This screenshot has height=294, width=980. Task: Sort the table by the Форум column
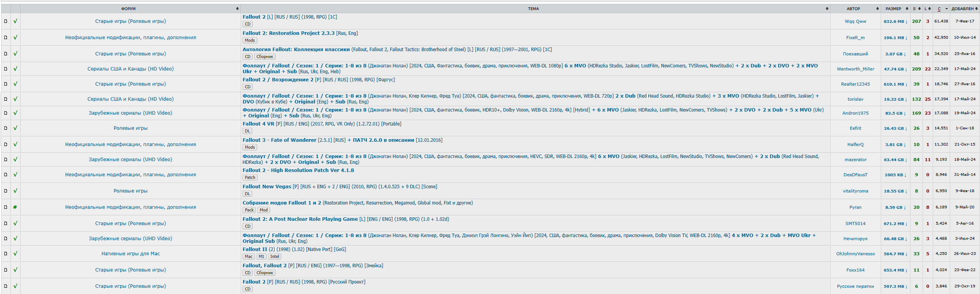130,9
